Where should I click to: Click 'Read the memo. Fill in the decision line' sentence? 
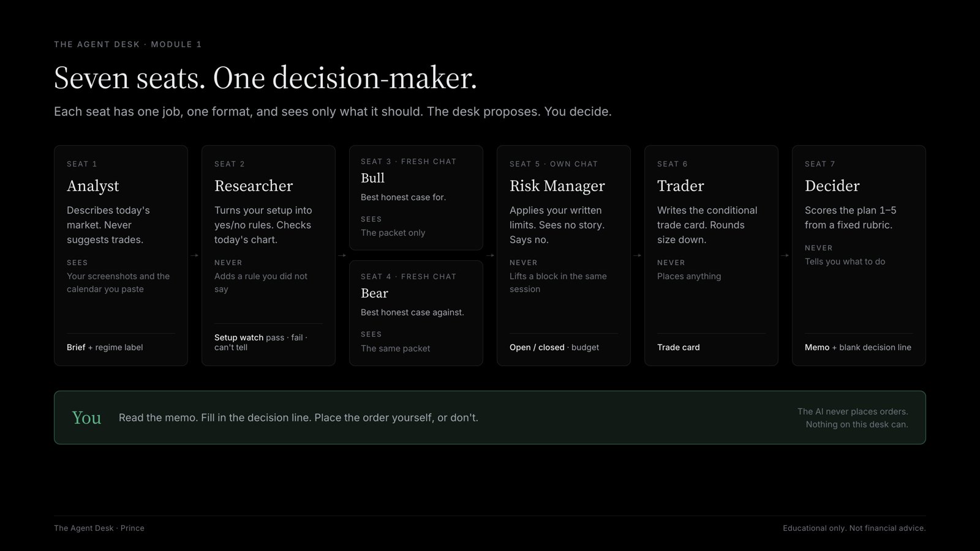(298, 418)
